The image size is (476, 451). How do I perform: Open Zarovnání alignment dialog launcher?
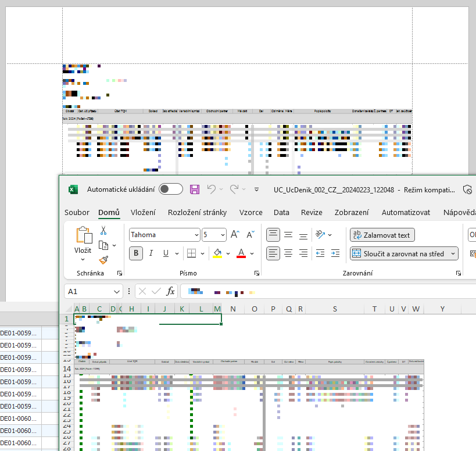(459, 273)
